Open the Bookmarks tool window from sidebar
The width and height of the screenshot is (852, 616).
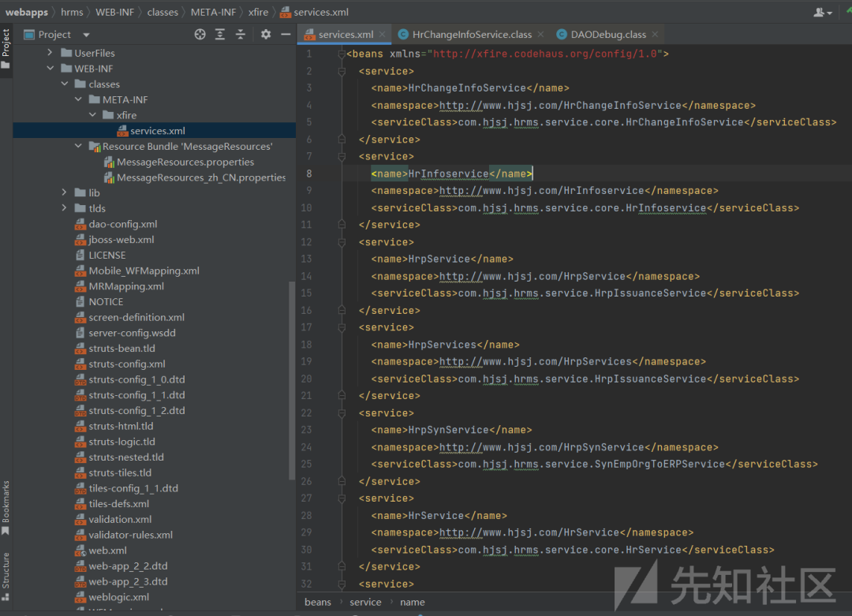point(6,507)
